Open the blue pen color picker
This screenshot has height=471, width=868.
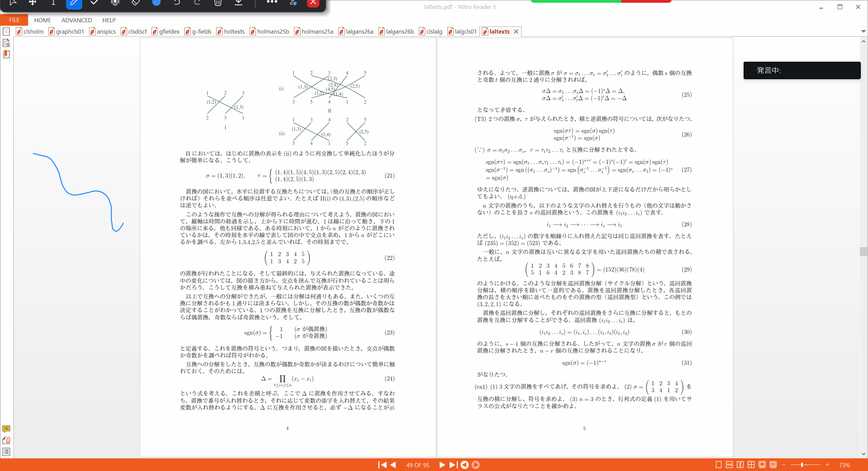tap(156, 3)
